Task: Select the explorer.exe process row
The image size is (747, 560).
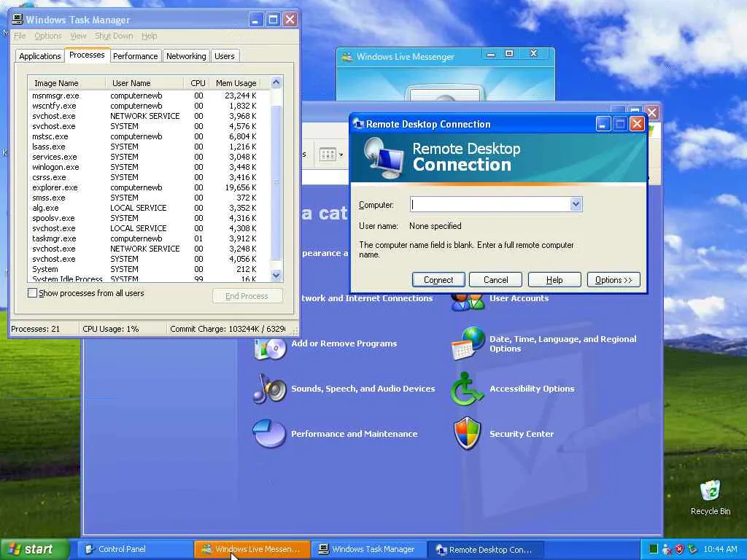Action: [x=149, y=187]
